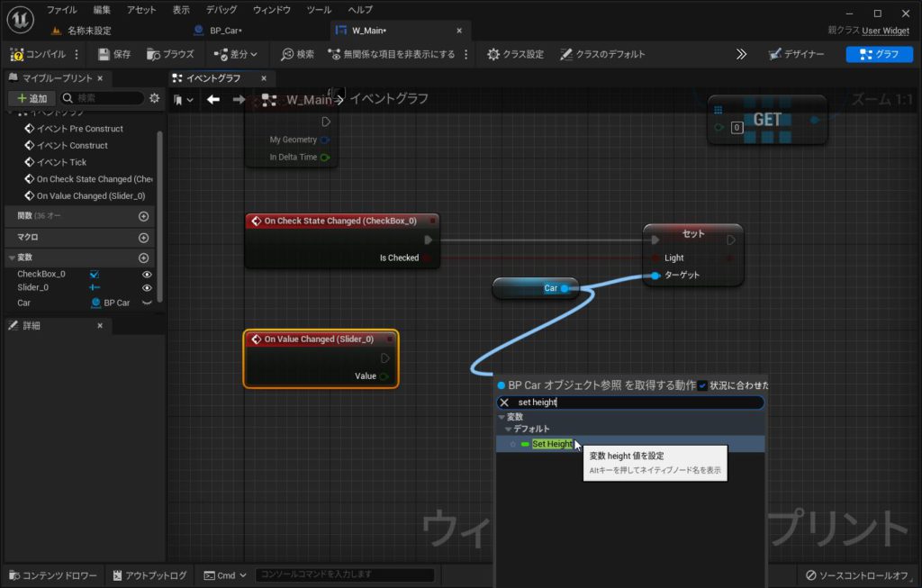The height and width of the screenshot is (588, 922).
Task: Open My Blueprint settings gear
Action: pyautogui.click(x=154, y=98)
